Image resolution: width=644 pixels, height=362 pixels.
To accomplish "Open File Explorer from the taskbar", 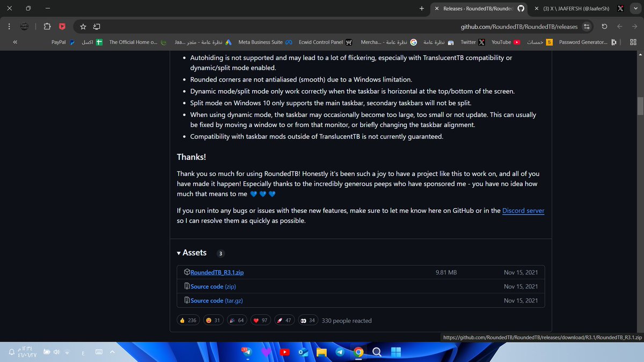I will coord(321,352).
